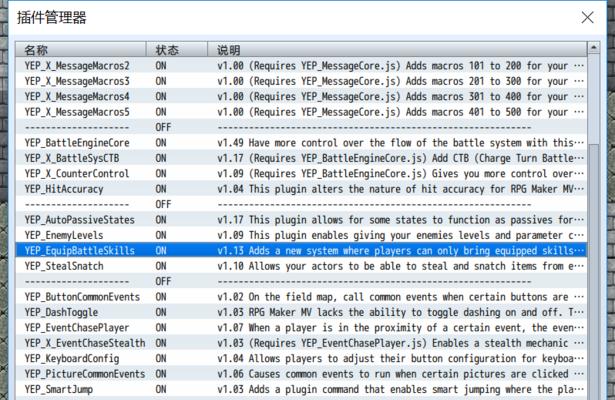
Task: Click the v1.49 description of YEP_BattleEngineCore
Action: (x=400, y=143)
